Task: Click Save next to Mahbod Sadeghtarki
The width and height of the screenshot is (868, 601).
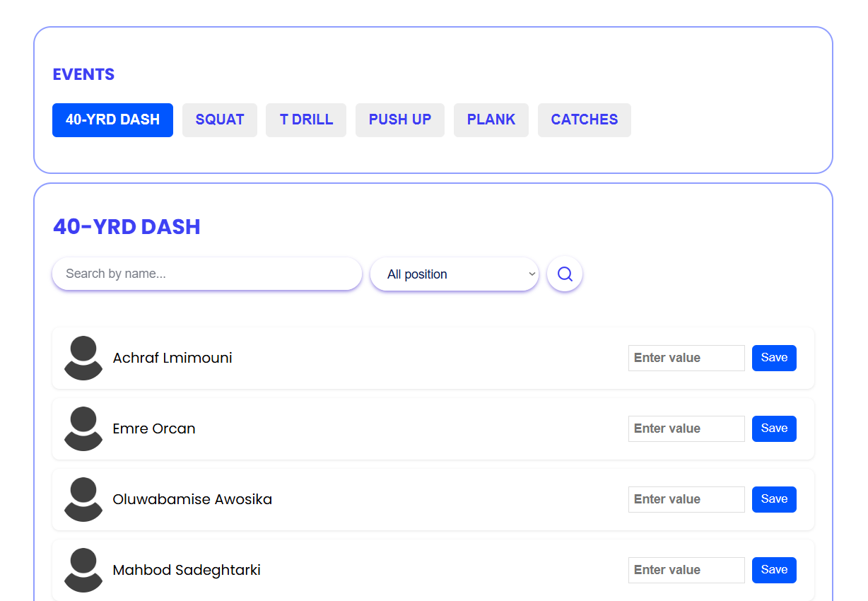Action: coord(773,570)
